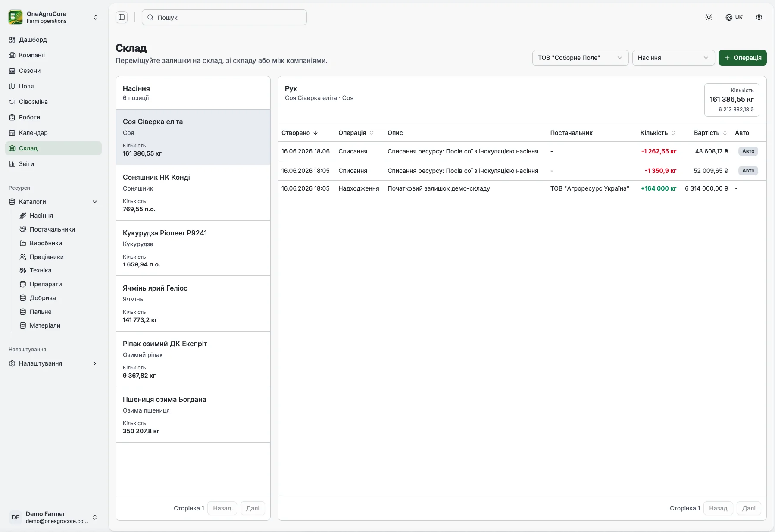Viewport: 775px width, 532px height.
Task: Click the Виробники factory icon
Action: click(23, 243)
